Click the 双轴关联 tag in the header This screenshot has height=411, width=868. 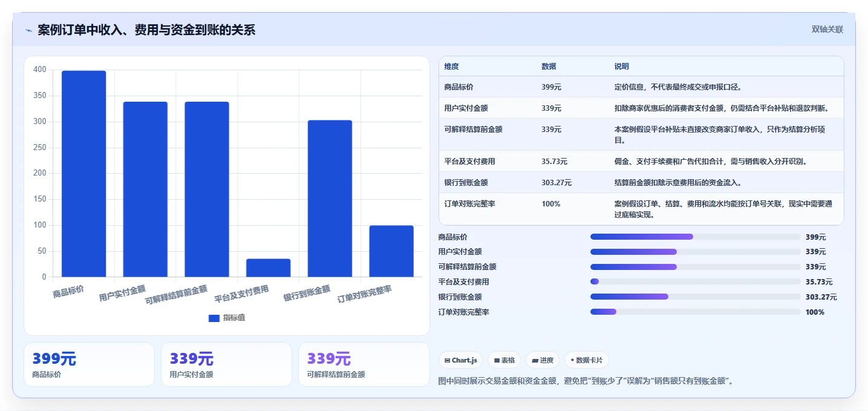(x=827, y=30)
